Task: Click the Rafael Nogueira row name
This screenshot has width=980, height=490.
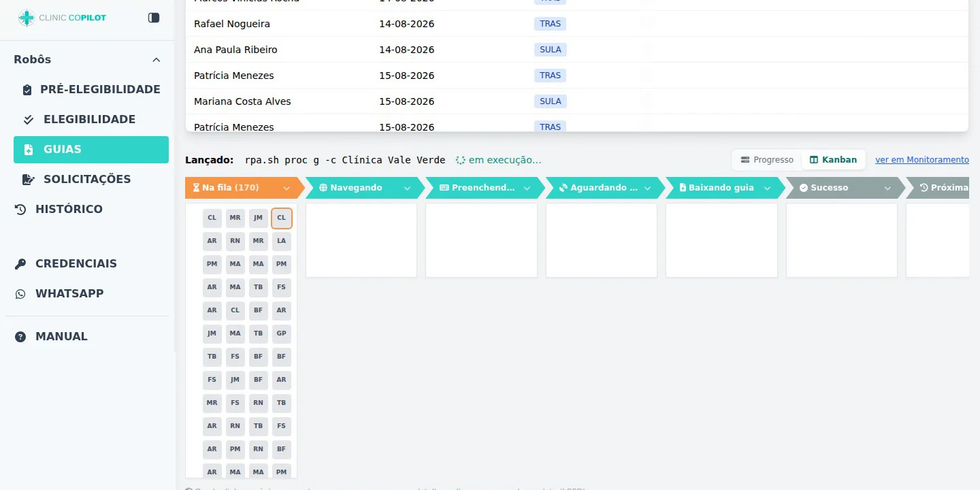Action: pyautogui.click(x=232, y=24)
